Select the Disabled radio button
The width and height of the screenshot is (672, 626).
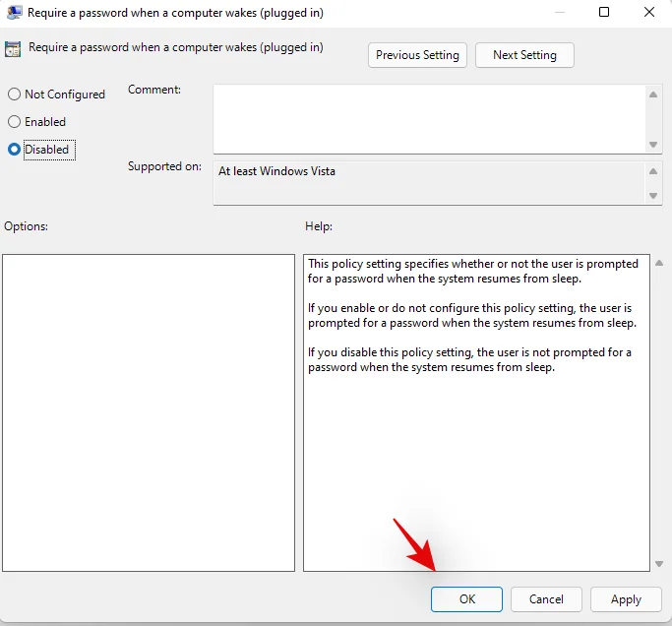click(14, 150)
